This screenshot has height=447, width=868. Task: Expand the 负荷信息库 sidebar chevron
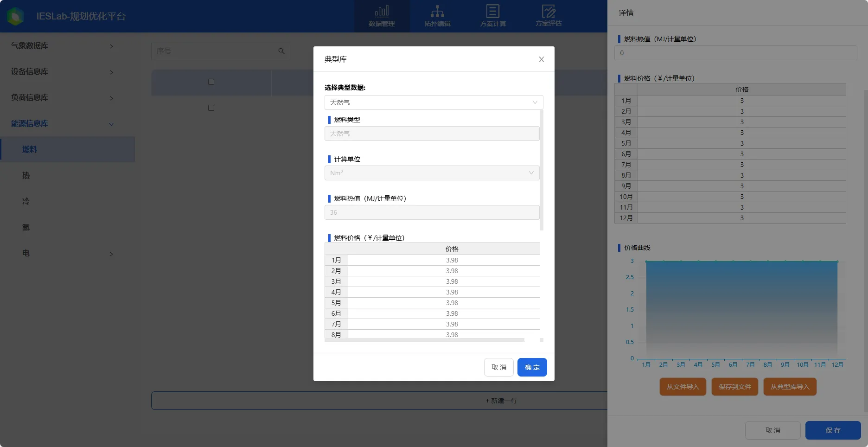coord(111,98)
